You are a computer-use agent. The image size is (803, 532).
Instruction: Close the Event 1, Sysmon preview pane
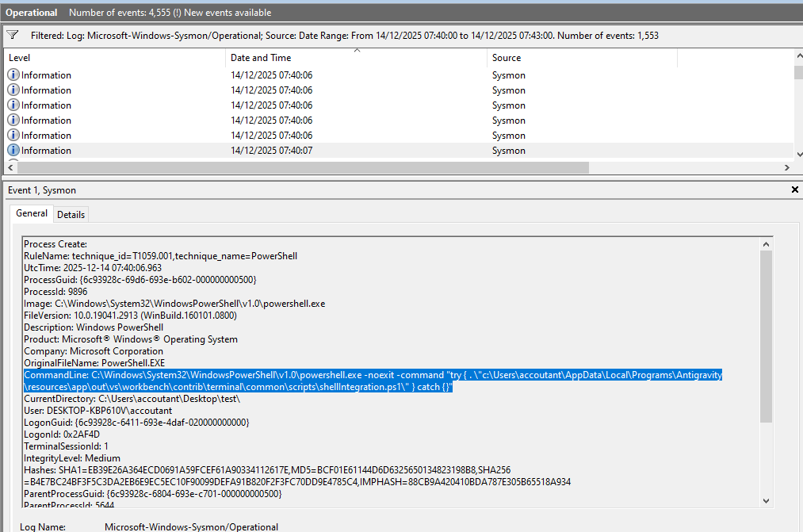coord(795,190)
